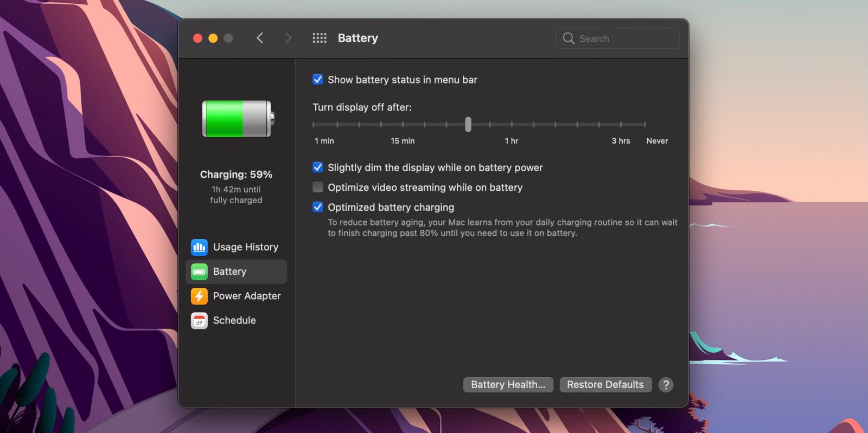
Task: Click the large battery charge level image
Action: pos(238,119)
